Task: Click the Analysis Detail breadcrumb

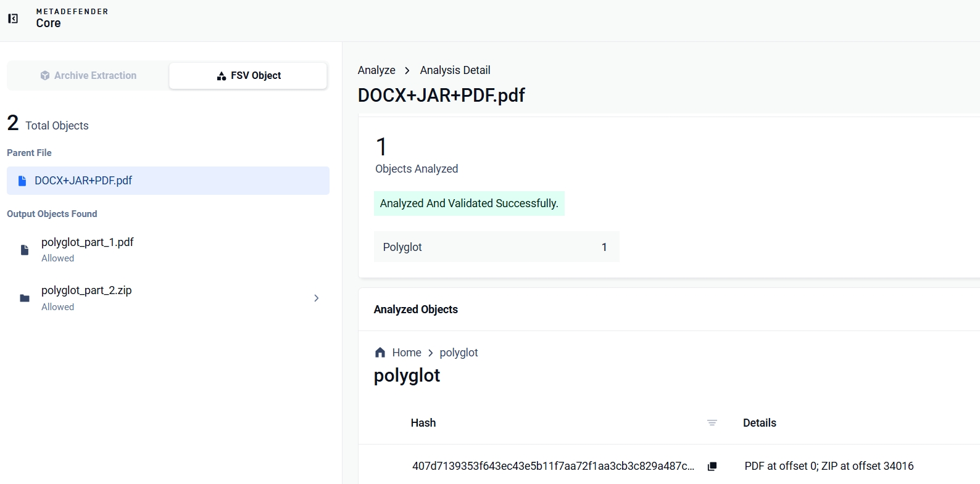Action: 455,70
